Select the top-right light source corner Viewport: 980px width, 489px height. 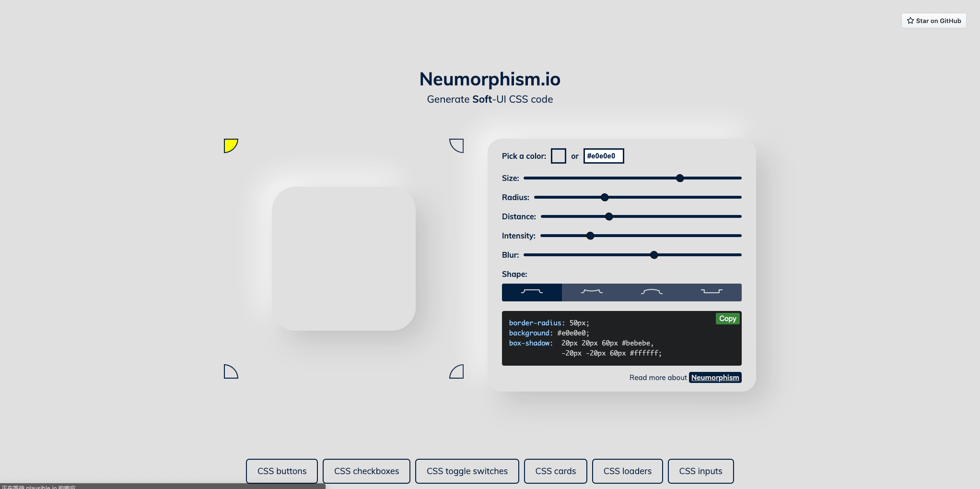tap(457, 145)
